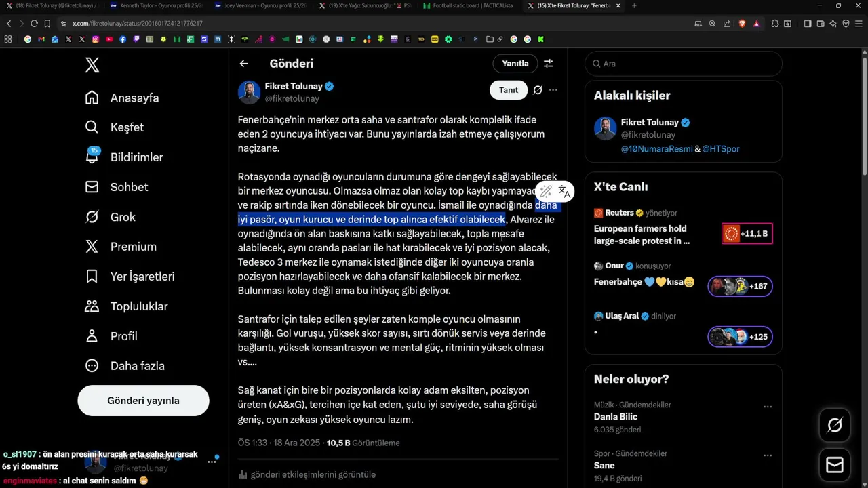
Task: Open Keşfet explore page
Action: point(114,127)
